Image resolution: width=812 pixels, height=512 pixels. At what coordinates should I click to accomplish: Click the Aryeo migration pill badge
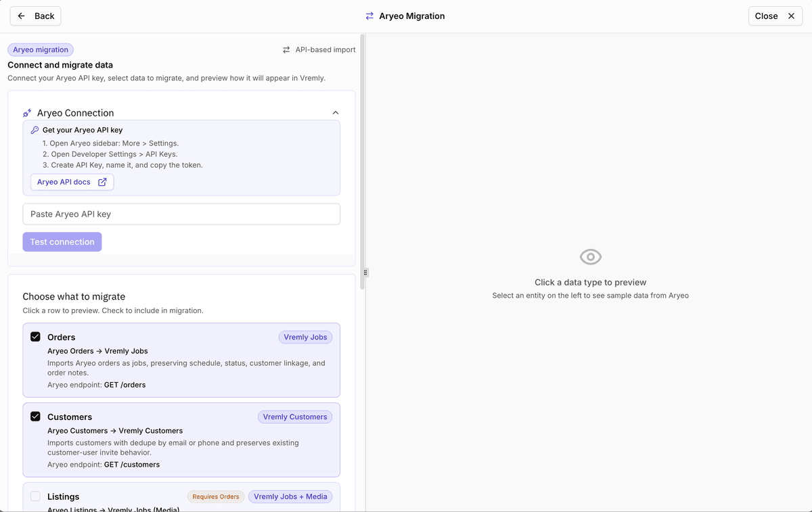coord(41,49)
